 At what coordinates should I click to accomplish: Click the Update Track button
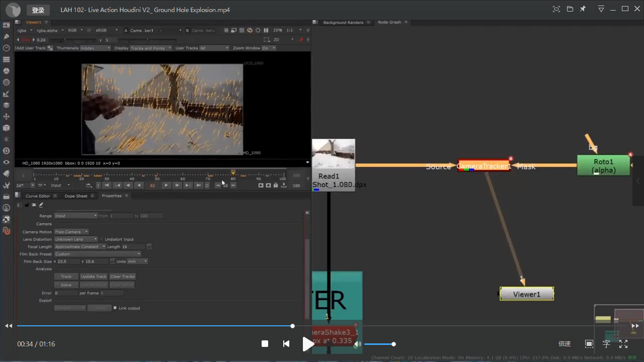(x=94, y=277)
